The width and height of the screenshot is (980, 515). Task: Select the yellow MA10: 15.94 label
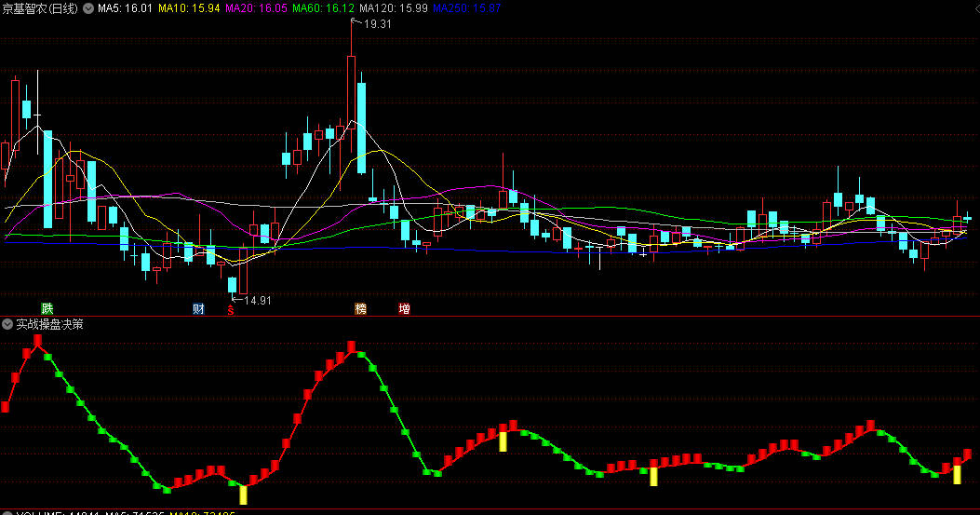(189, 8)
